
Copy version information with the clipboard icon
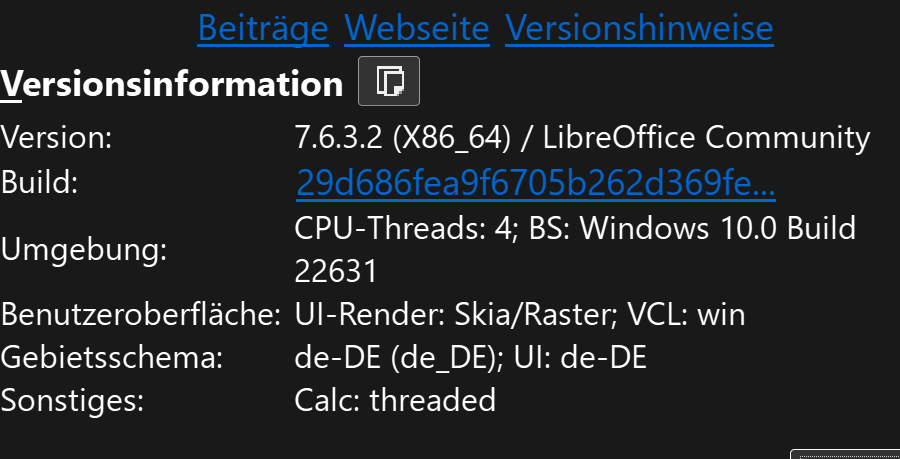pos(389,81)
